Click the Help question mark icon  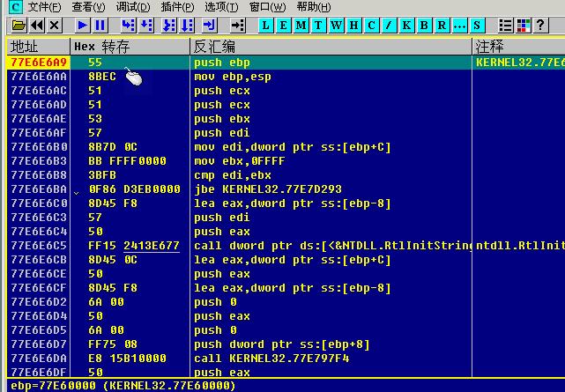coord(540,26)
